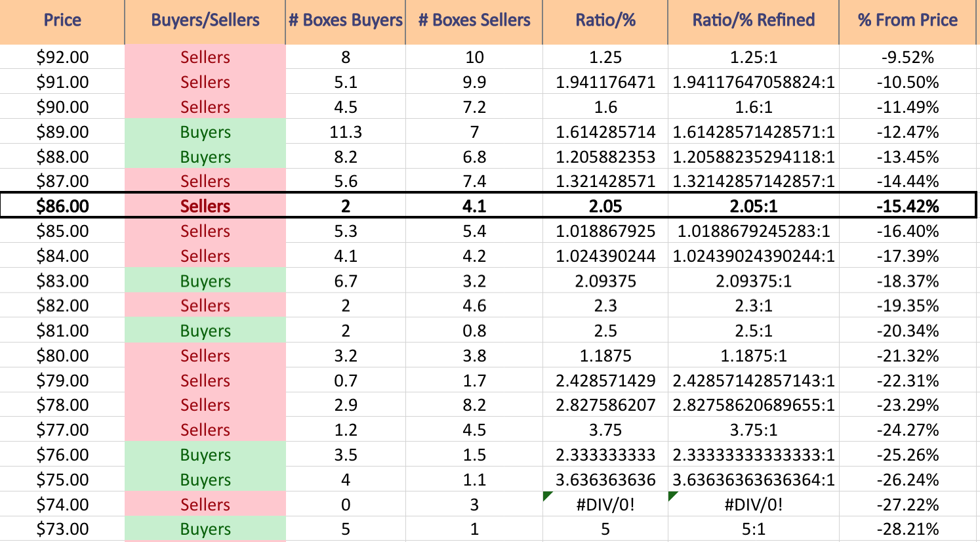Click the # Boxes Buyers header cell
980x542 pixels.
[346, 21]
